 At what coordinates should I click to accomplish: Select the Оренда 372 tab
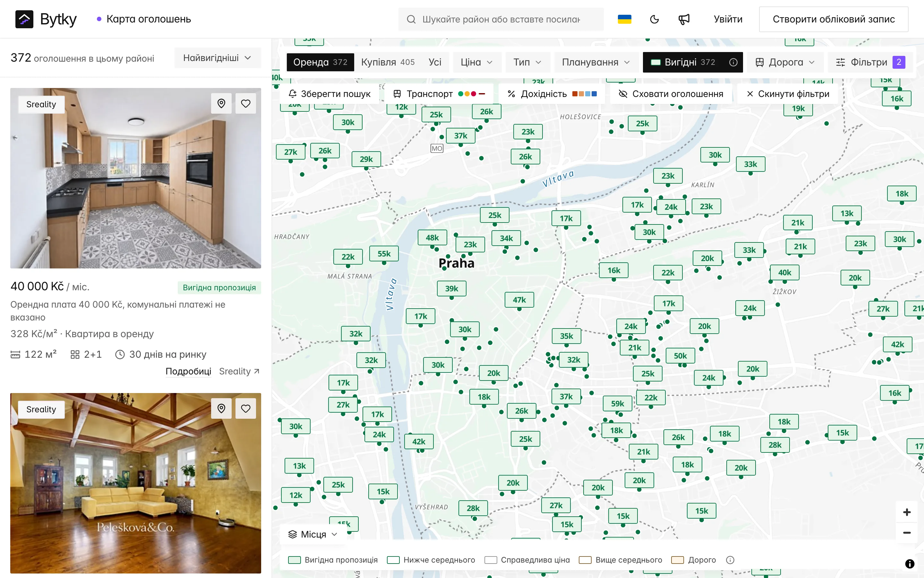(x=320, y=62)
